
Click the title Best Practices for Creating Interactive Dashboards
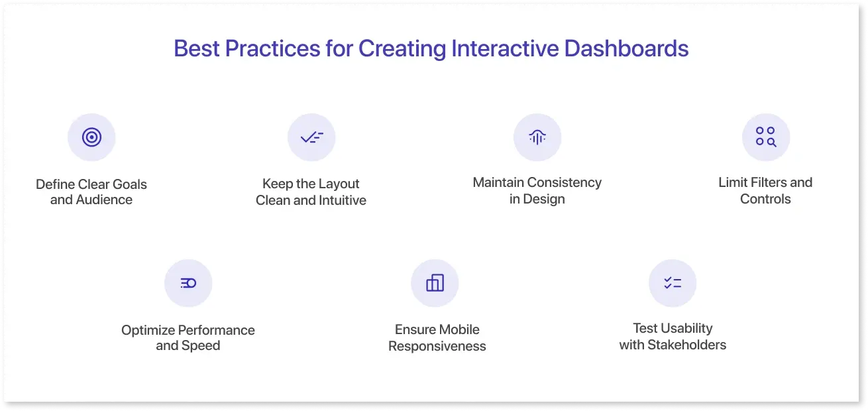coord(431,49)
